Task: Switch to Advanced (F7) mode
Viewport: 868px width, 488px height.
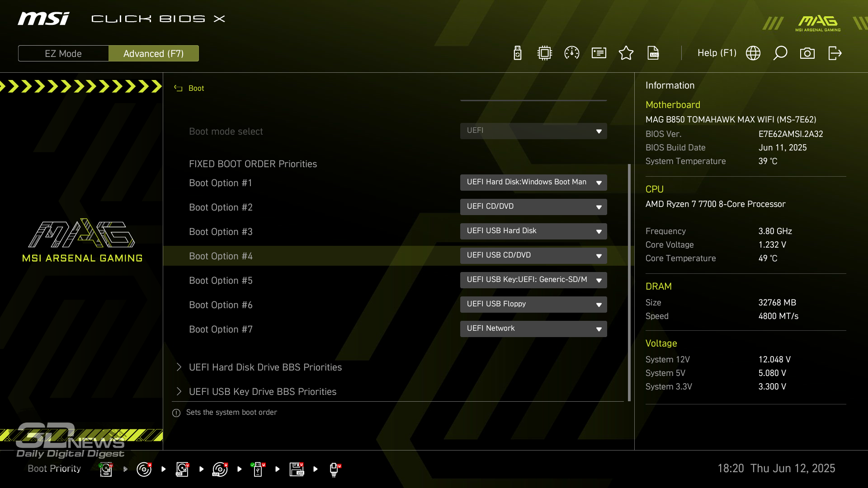Action: 154,53
